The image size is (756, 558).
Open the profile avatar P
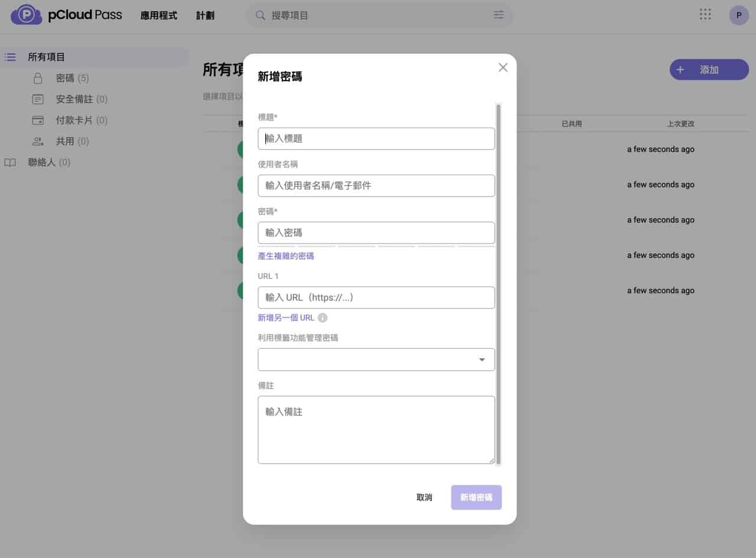tap(739, 15)
